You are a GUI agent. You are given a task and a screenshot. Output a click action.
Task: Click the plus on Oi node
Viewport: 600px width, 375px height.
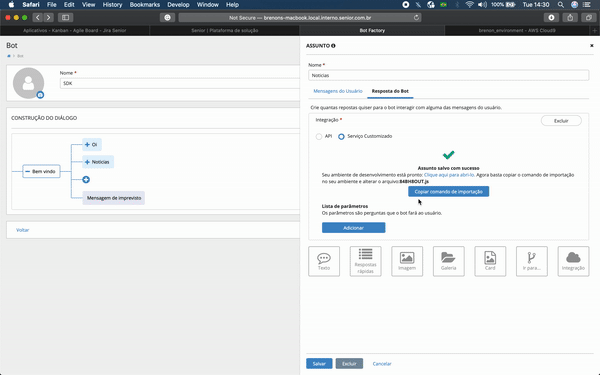87,145
